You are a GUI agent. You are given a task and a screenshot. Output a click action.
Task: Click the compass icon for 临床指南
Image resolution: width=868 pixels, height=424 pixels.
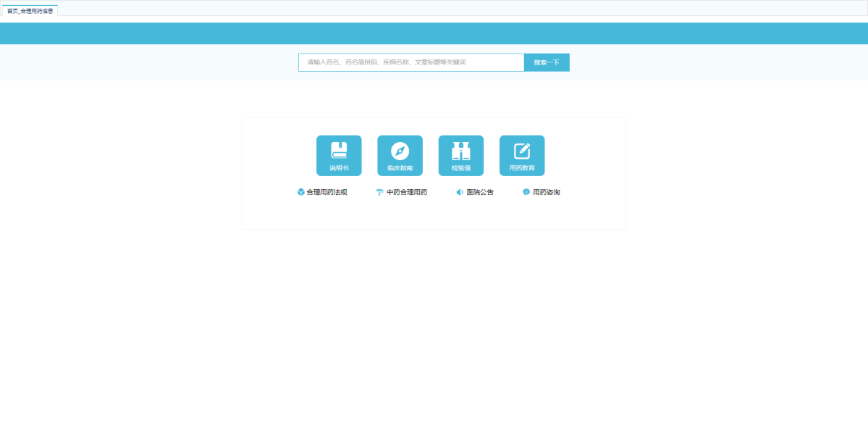tap(400, 151)
